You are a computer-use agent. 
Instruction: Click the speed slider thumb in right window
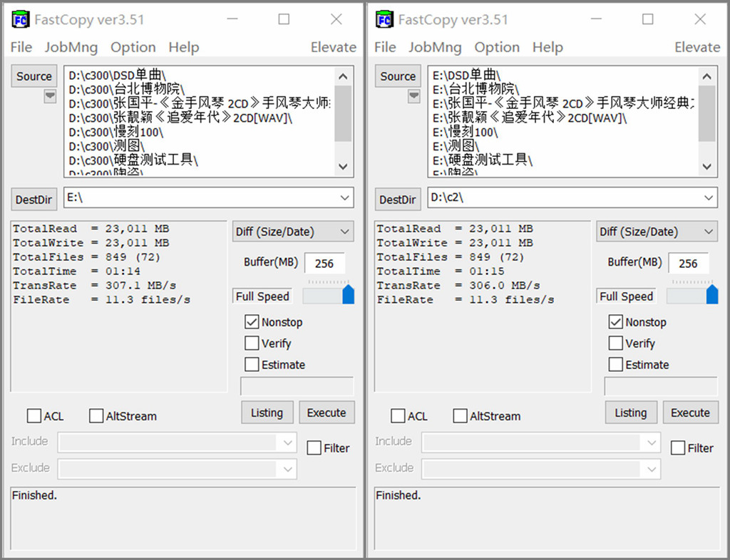(712, 295)
